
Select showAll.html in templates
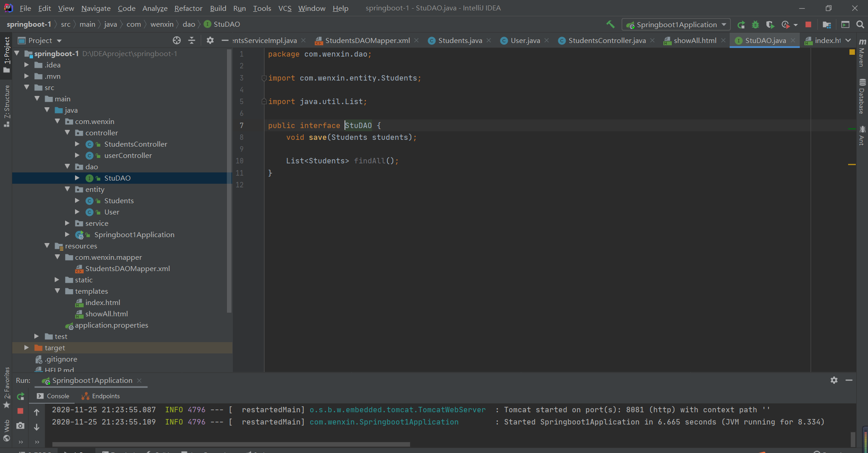click(106, 314)
